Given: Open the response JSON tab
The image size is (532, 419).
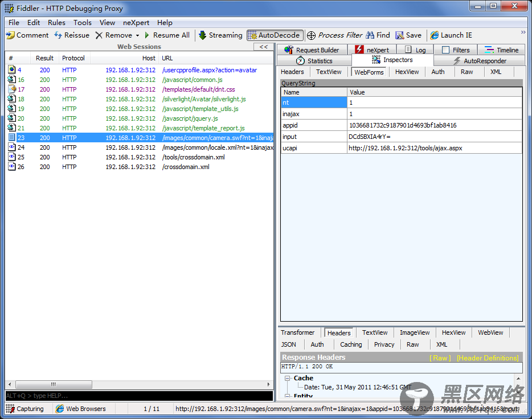Looking at the screenshot, I should pos(288,344).
